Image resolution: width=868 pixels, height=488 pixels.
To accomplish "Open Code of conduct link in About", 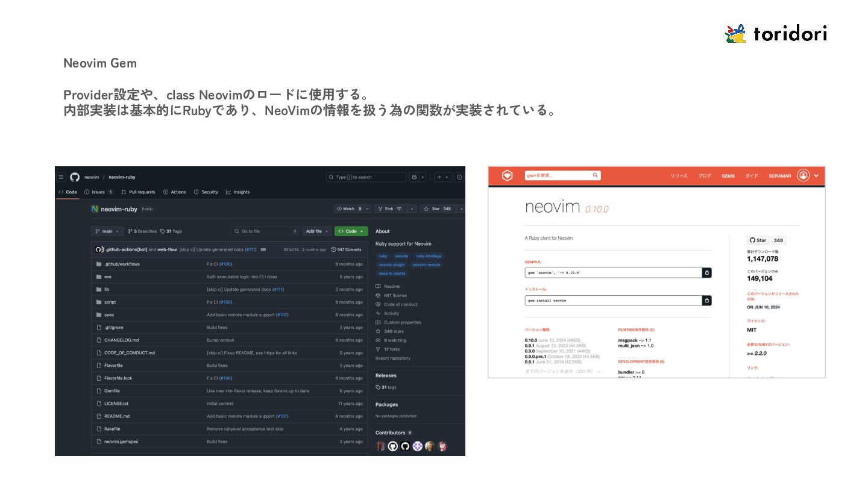I will tap(401, 304).
